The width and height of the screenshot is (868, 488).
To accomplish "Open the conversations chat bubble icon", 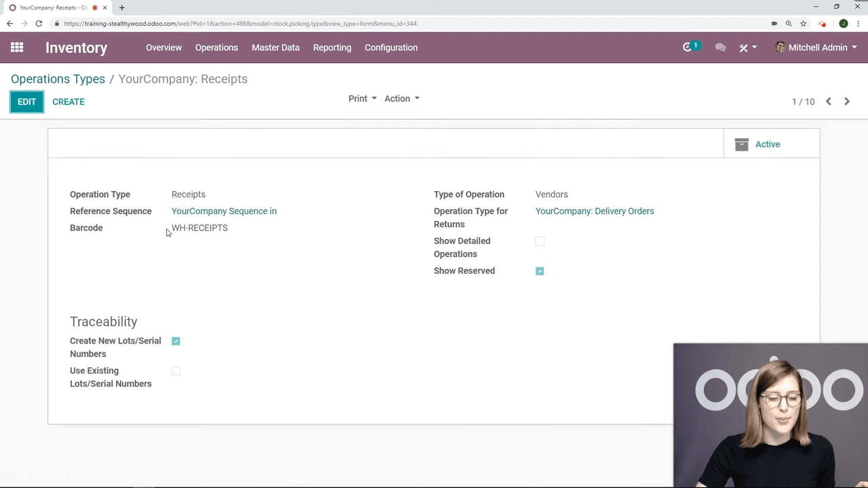I will click(x=720, y=47).
